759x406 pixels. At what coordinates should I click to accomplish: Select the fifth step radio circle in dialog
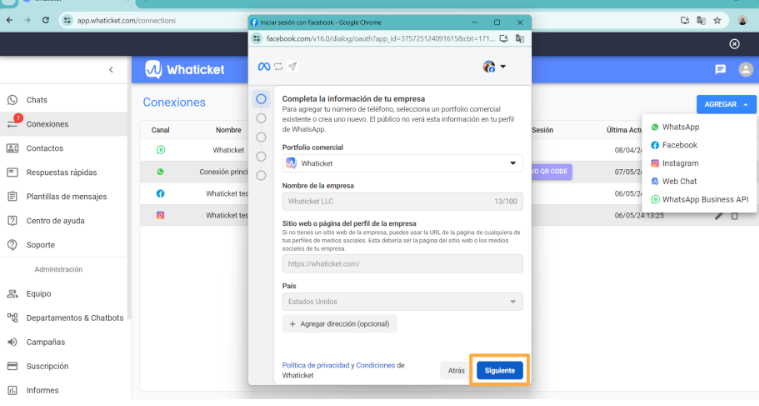pos(261,176)
